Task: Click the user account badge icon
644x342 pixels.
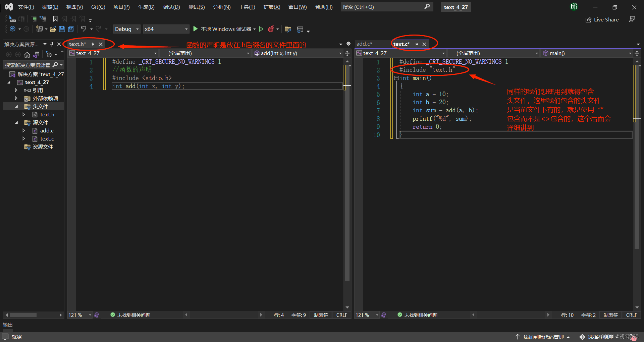Action: coord(574,7)
